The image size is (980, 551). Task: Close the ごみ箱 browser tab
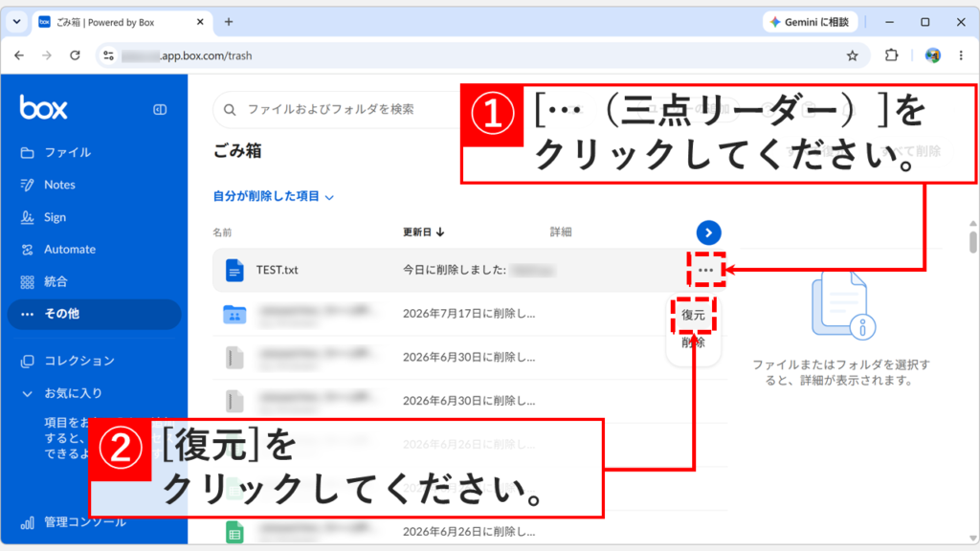click(x=200, y=22)
